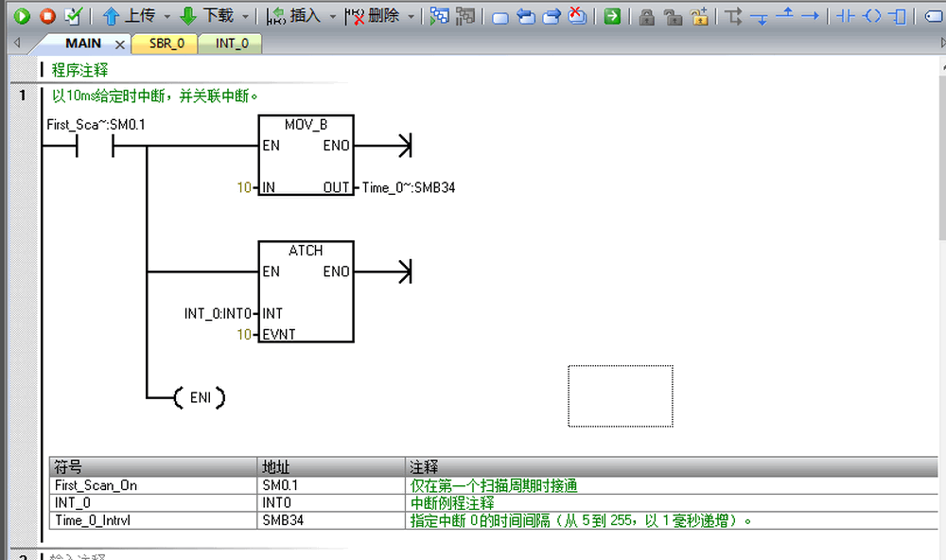
Task: Select the First_Scan_On symbol cell
Action: [x=154, y=486]
